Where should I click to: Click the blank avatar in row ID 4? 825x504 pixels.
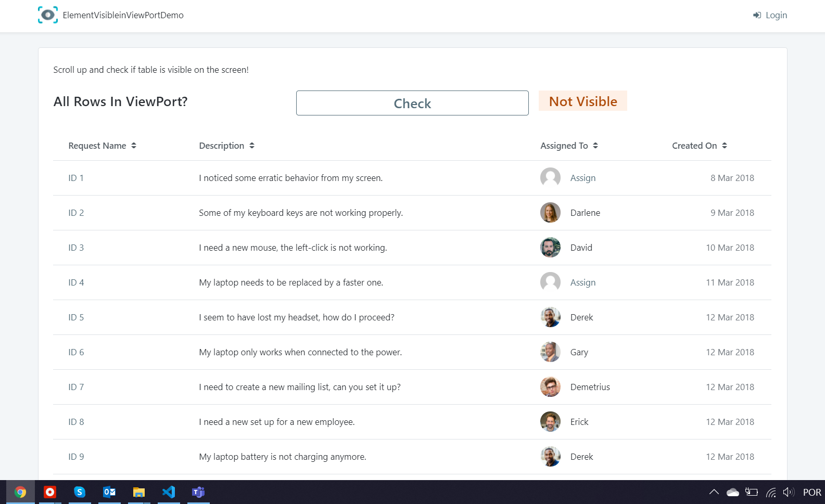tap(550, 282)
